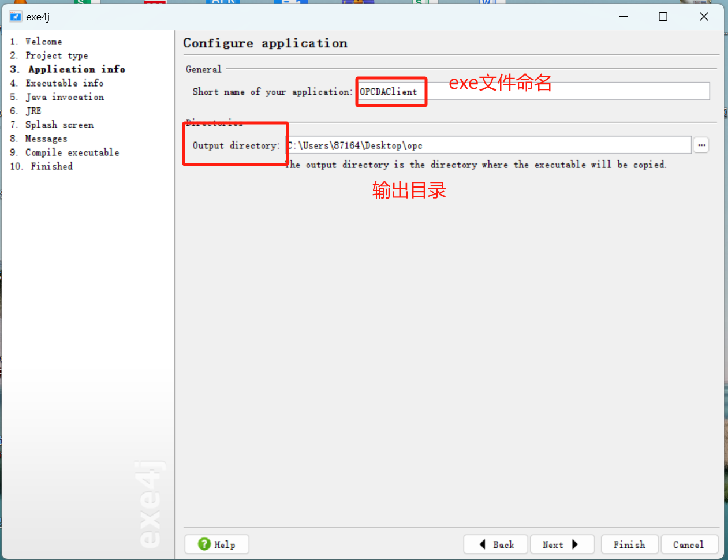Select step 1 Welcome
The width and height of the screenshot is (728, 560).
(x=36, y=42)
